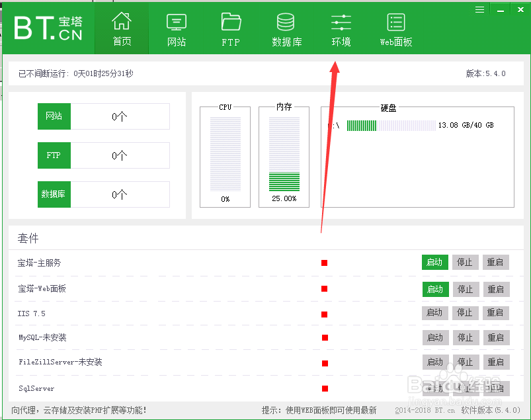Start MySQL-未安装 with 启动
Screen dimensions: 531x420
436,338
